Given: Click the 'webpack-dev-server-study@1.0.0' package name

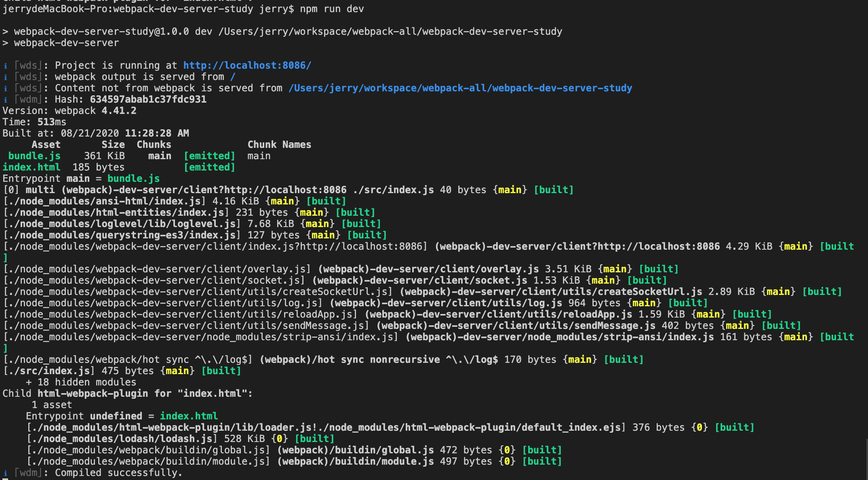Looking at the screenshot, I should tap(101, 32).
